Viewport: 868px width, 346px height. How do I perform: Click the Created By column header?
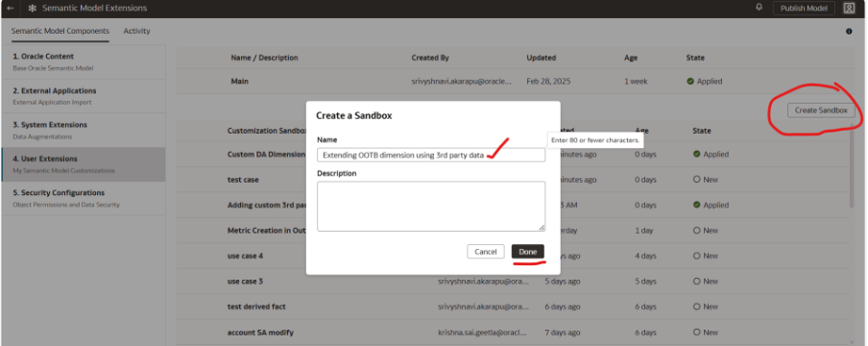tap(430, 58)
